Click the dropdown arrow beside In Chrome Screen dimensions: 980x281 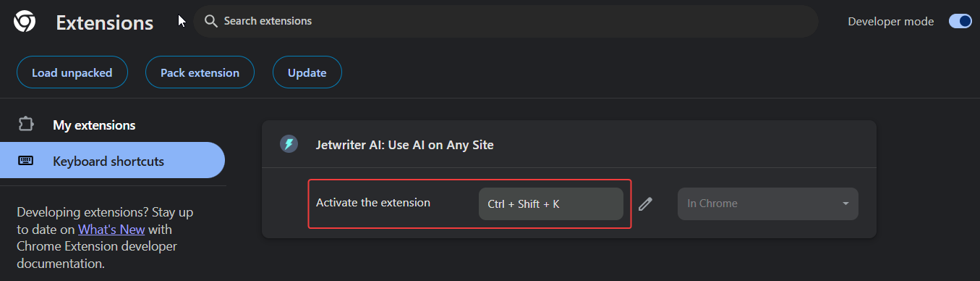coord(845,204)
